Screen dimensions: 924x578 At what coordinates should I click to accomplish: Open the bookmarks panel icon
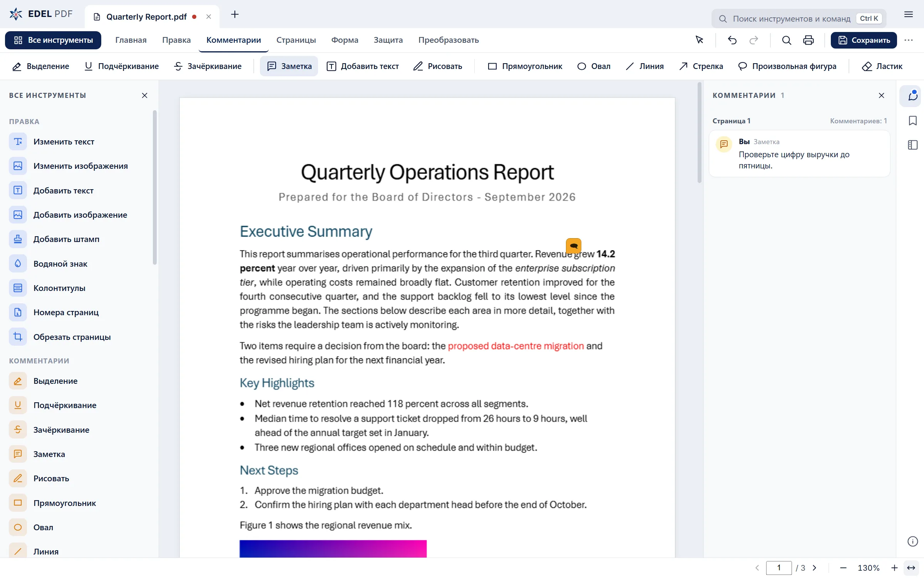(912, 121)
